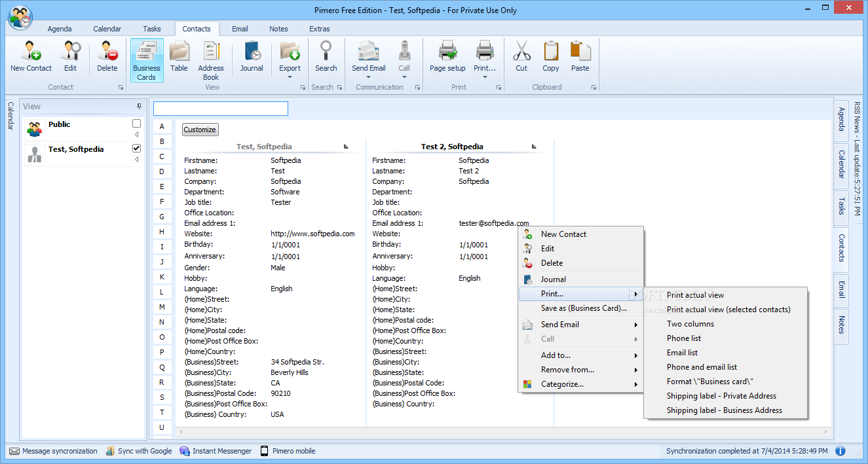
Task: Open Calendar vertical tab on left edge
Action: coord(10,116)
